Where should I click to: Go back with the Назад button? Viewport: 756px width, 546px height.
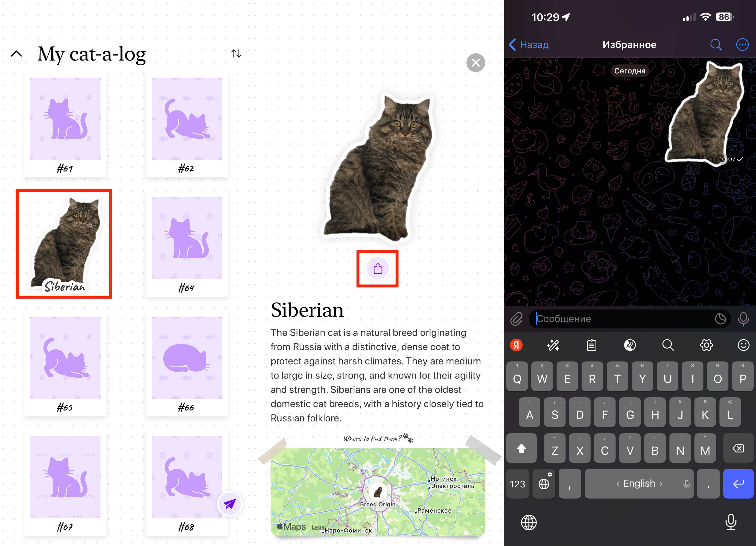[529, 45]
